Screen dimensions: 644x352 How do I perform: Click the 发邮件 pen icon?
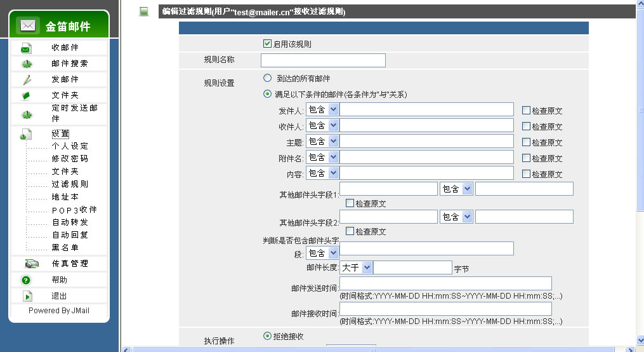pyautogui.click(x=26, y=80)
